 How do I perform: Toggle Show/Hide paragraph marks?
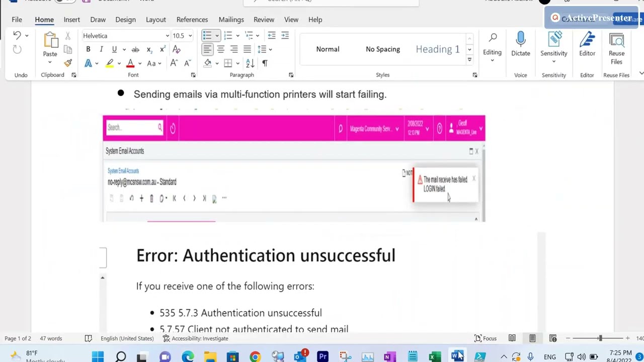[265, 63]
